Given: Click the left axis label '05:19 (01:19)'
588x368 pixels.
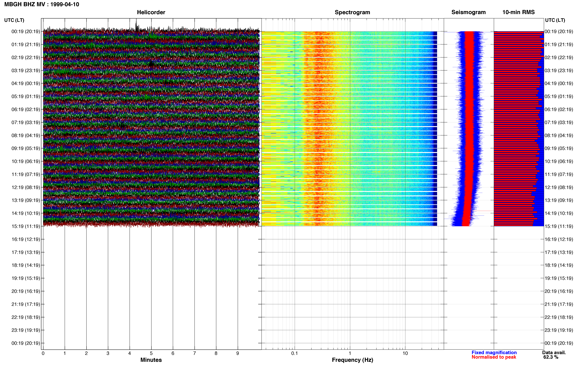Looking at the screenshot, I should tap(26, 96).
